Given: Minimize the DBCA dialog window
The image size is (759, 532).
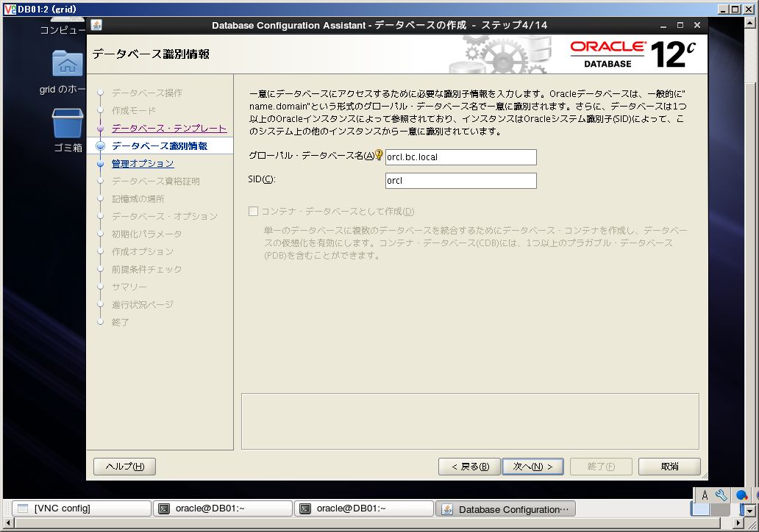Looking at the screenshot, I should pyautogui.click(x=663, y=25).
